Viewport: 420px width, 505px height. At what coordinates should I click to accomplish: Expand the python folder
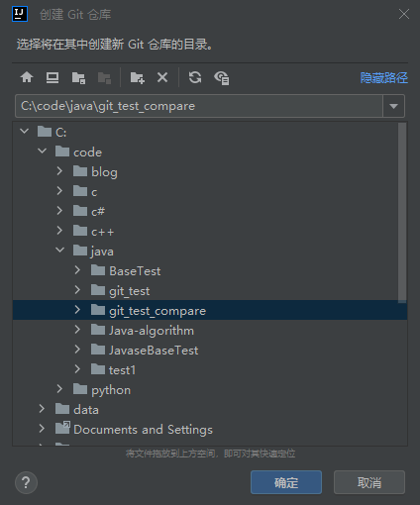(59, 389)
